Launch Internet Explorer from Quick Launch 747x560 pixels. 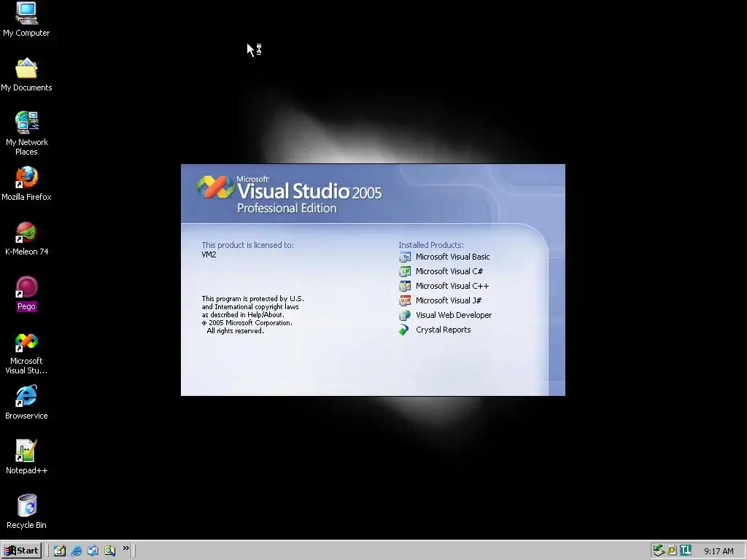coord(76,551)
